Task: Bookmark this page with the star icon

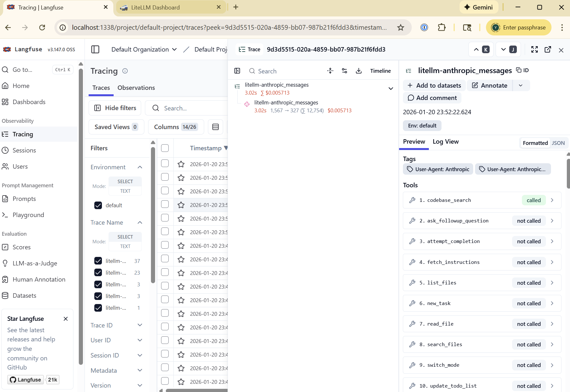Action: click(x=401, y=28)
